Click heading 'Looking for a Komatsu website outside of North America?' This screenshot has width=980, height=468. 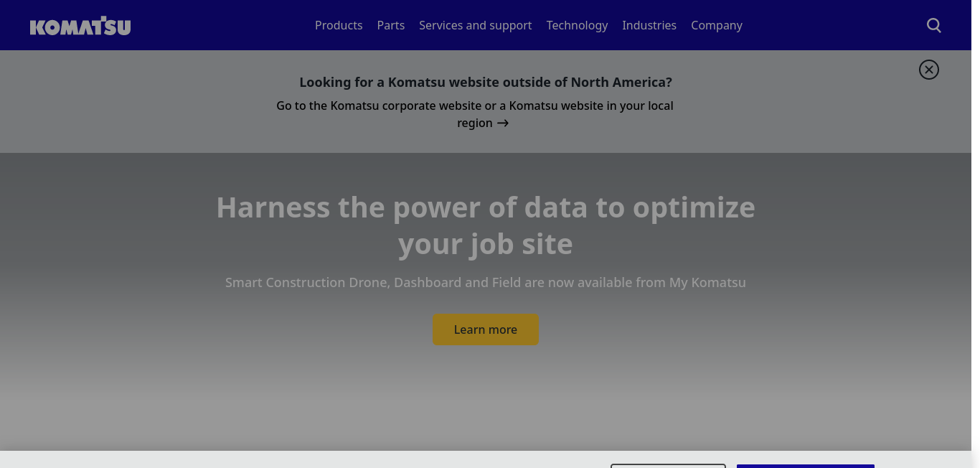[486, 82]
